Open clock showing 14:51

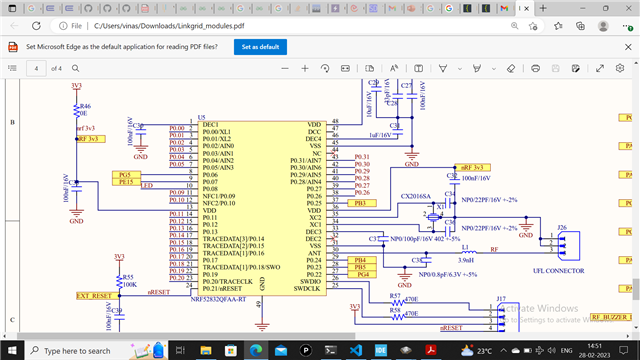tap(594, 351)
